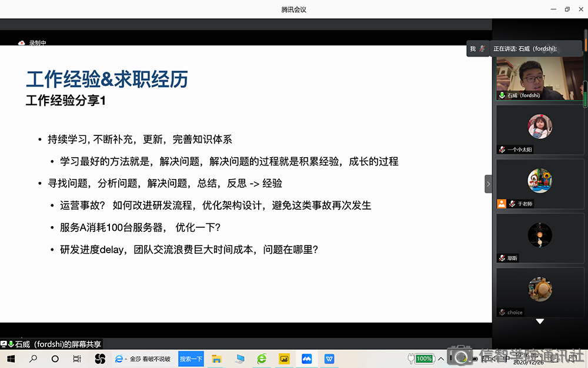The height and width of the screenshot is (368, 588).
Task: Click the red recording indicator icon
Action: 22,42
